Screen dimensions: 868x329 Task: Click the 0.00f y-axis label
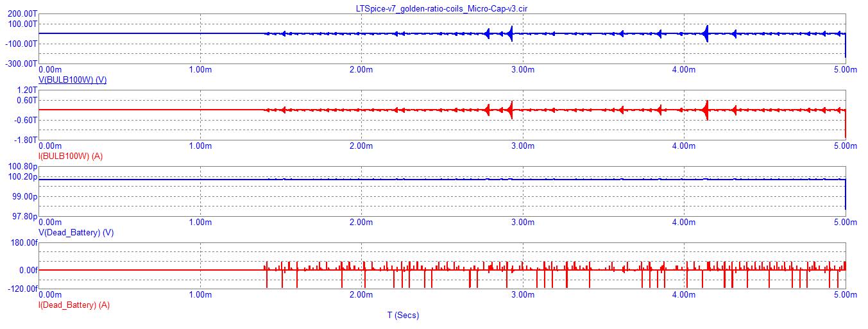28,270
